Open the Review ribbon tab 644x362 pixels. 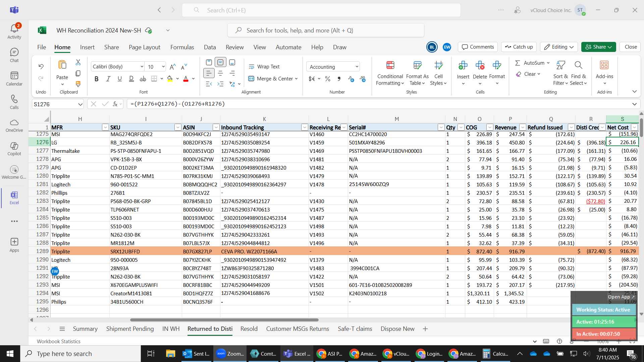(234, 47)
